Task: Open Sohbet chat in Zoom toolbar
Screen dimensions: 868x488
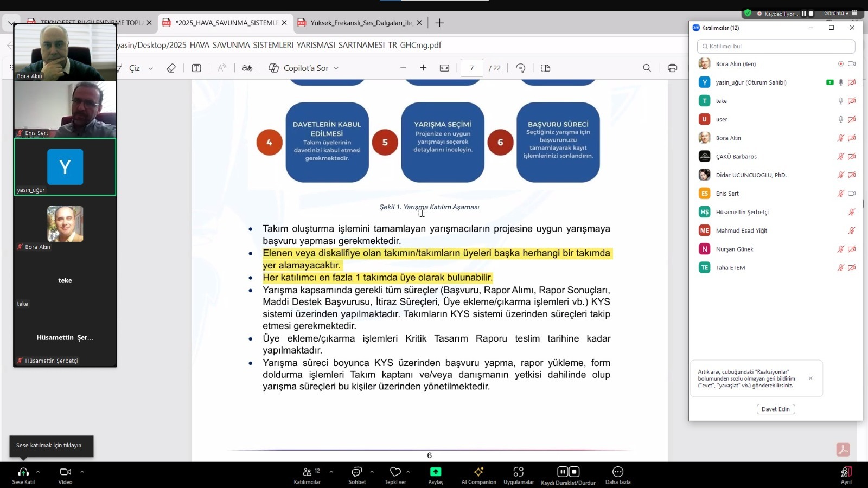Action: click(x=356, y=474)
